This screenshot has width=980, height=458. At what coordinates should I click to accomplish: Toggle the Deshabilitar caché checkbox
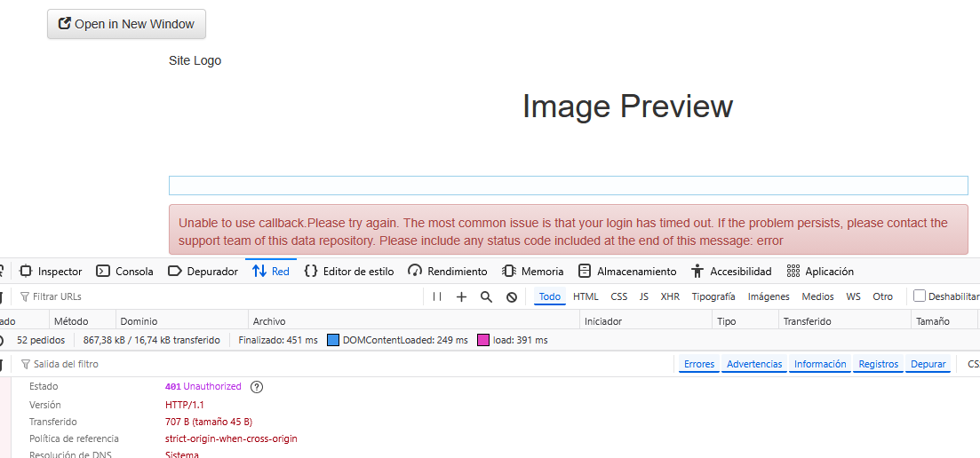point(920,296)
